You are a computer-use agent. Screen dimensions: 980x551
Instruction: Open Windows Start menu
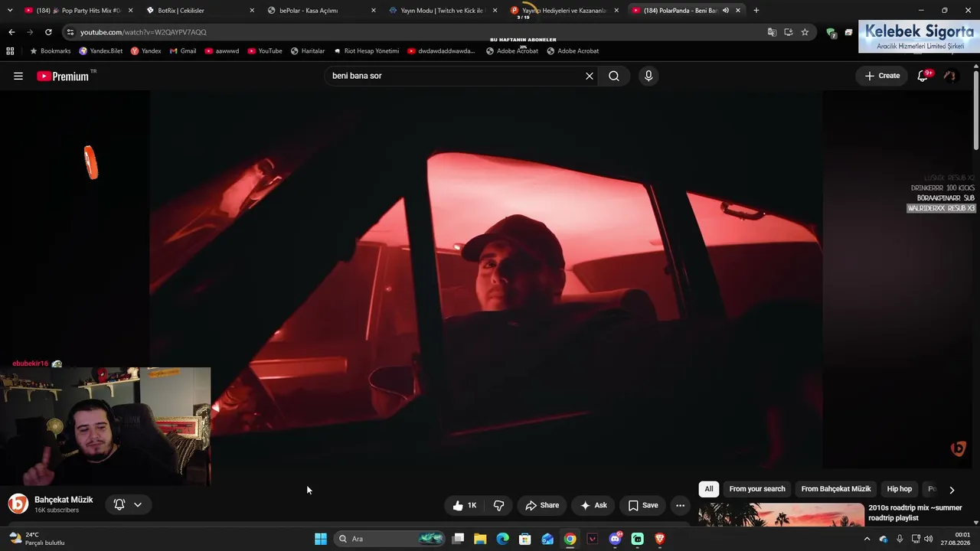point(321,539)
